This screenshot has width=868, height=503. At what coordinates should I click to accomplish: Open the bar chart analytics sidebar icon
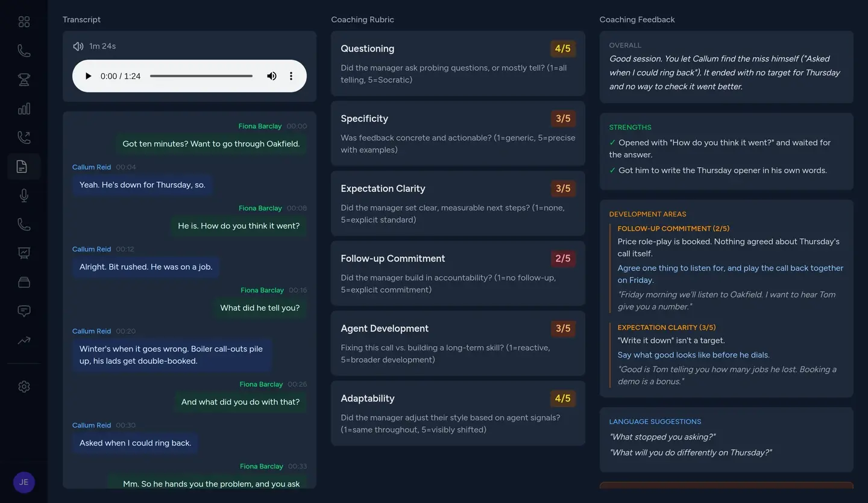click(24, 109)
